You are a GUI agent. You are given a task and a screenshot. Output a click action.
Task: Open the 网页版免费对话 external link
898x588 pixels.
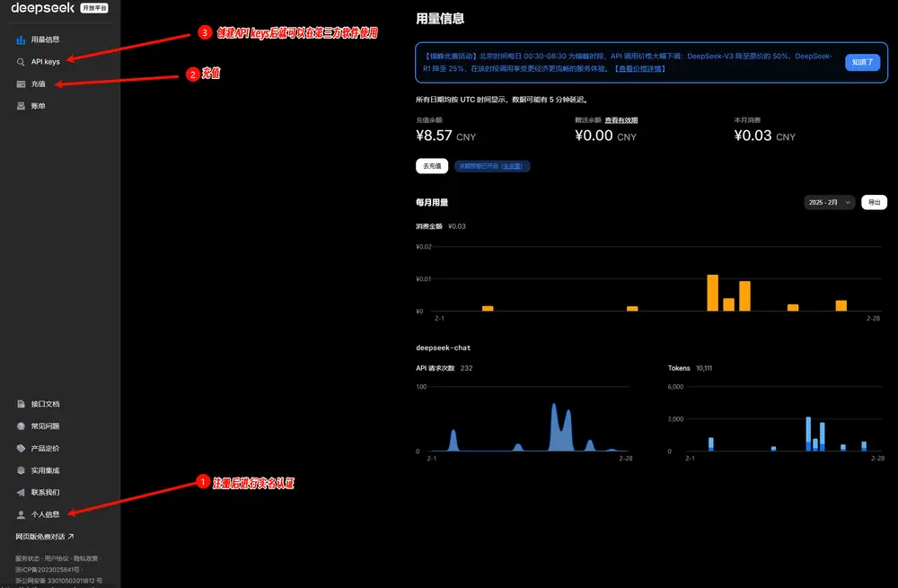pyautogui.click(x=45, y=537)
